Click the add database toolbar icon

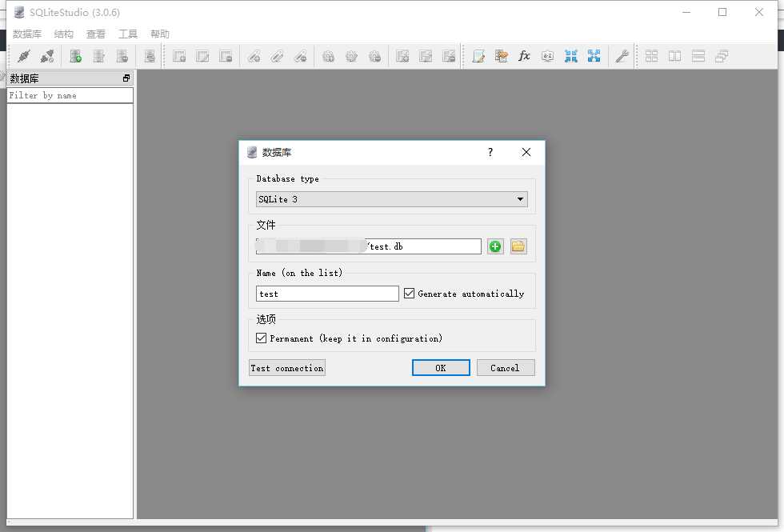point(75,56)
